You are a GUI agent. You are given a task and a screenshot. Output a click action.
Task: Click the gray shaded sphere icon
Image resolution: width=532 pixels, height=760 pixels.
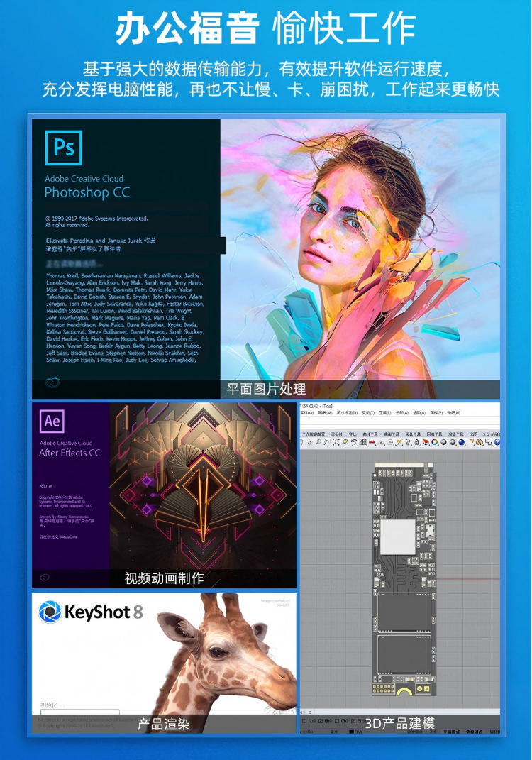[x=443, y=442]
